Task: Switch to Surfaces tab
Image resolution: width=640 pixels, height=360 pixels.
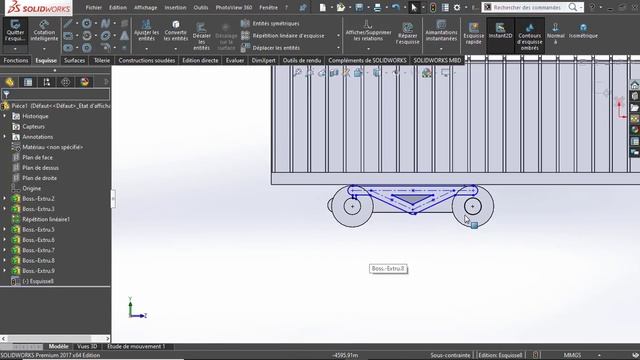Action: (x=74, y=60)
